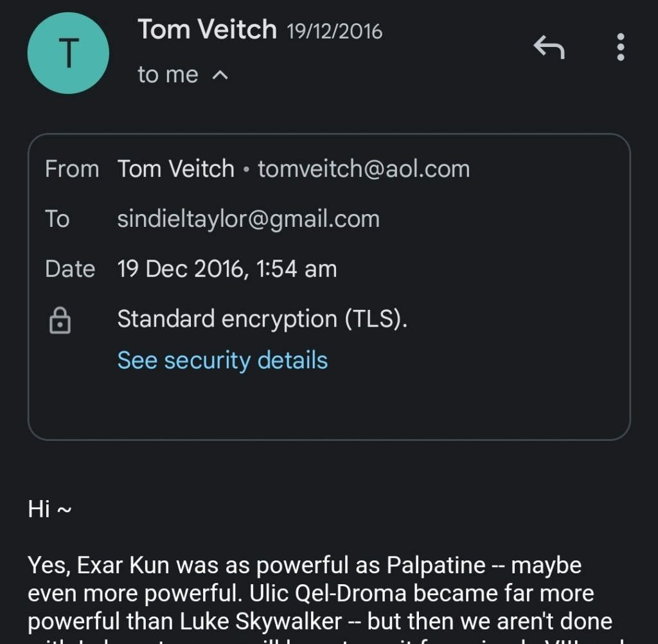Collapse details with the chevron beside 'to me'

220,75
